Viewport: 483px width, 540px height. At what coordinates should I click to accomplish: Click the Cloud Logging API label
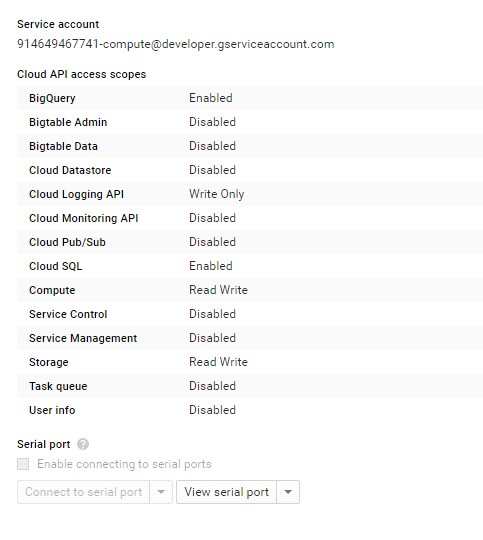[76, 194]
